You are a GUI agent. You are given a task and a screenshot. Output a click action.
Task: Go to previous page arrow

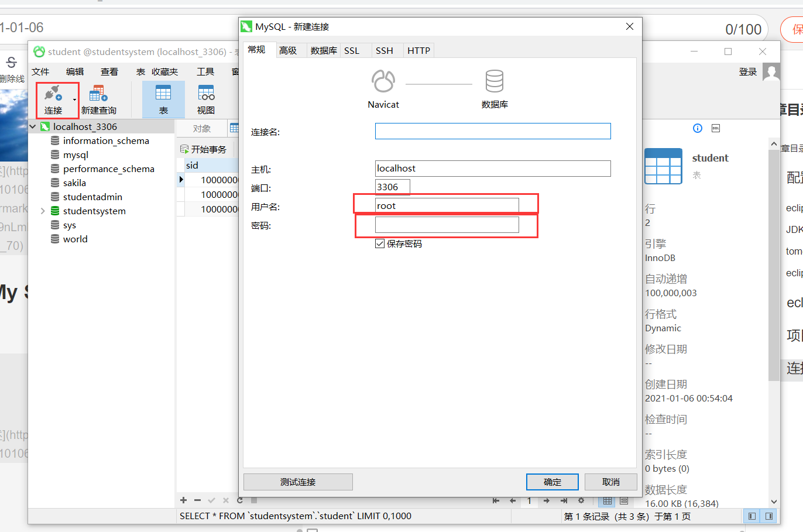513,500
